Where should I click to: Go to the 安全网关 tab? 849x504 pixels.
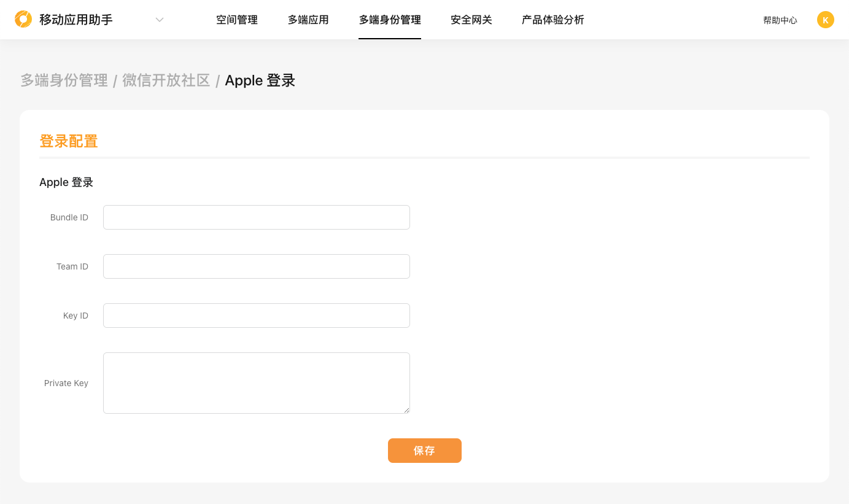coord(471,20)
